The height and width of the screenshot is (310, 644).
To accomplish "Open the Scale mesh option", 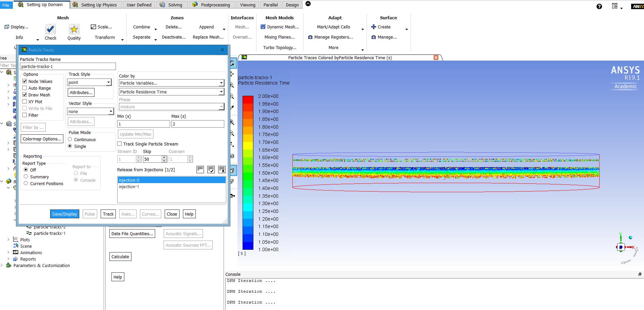I will click(x=101, y=27).
